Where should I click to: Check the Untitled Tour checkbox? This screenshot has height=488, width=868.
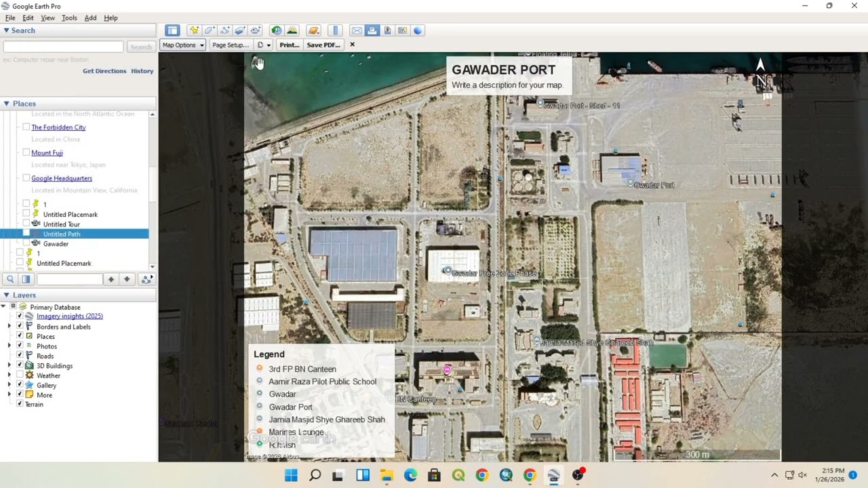(x=26, y=224)
